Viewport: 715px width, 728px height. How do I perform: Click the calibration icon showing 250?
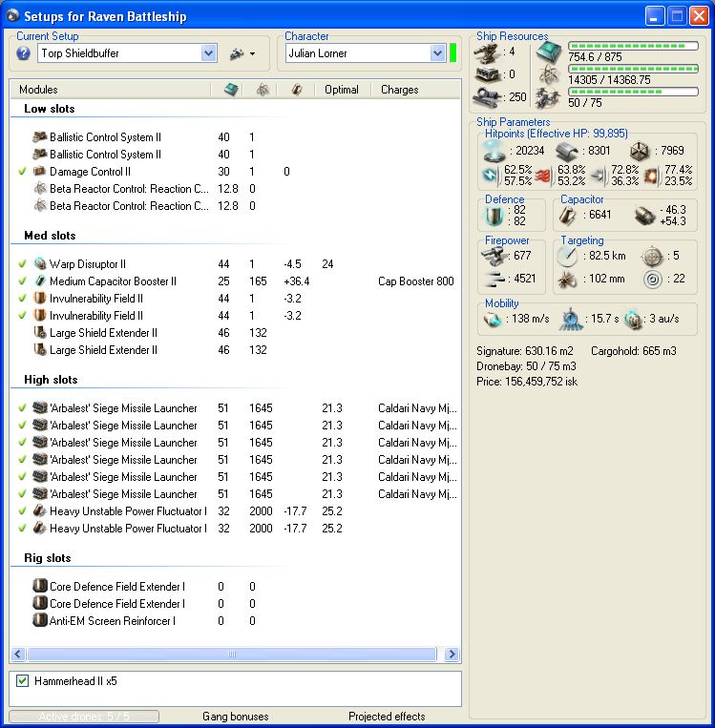pos(487,96)
